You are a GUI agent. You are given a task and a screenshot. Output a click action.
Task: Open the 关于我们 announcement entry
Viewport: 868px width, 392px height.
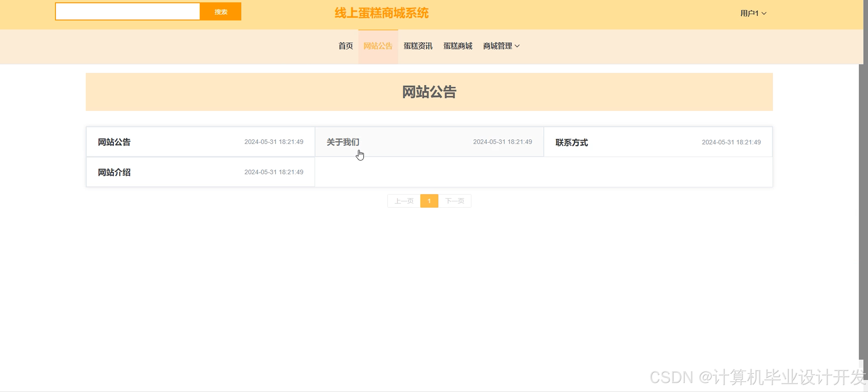pos(343,142)
